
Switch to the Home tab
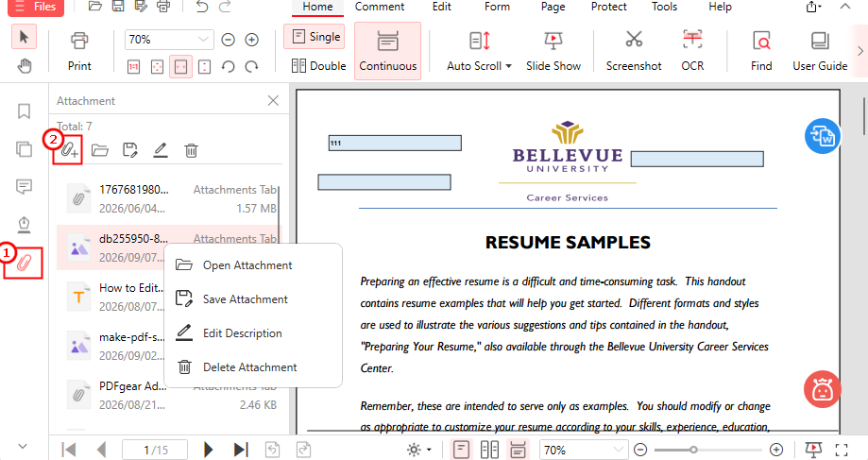click(x=317, y=8)
